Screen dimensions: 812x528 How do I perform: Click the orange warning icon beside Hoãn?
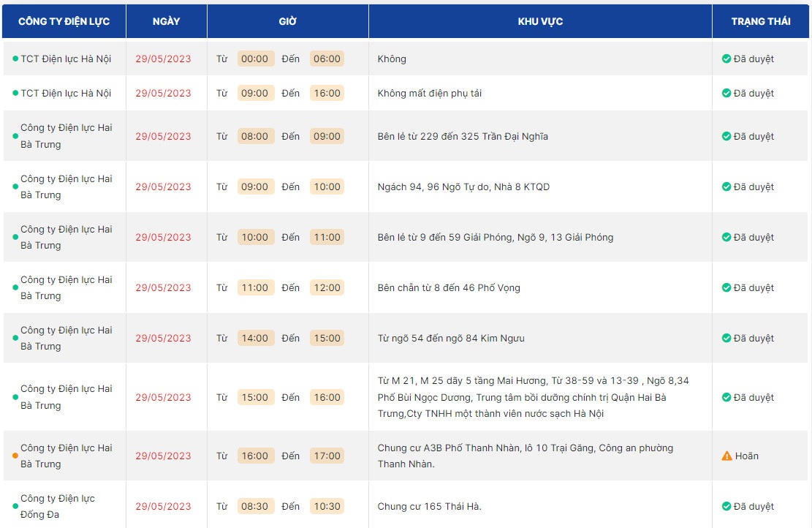(726, 456)
